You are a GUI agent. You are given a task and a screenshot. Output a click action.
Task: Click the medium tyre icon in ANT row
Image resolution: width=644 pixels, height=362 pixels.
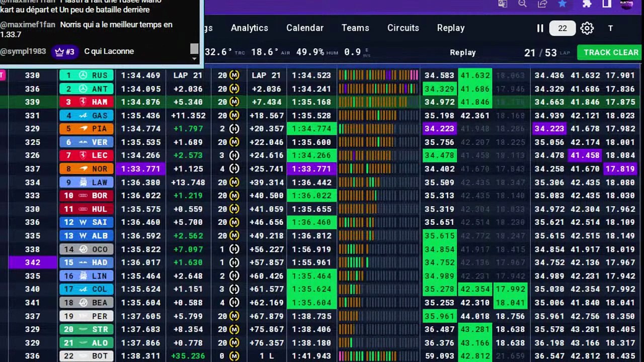pyautogui.click(x=234, y=89)
